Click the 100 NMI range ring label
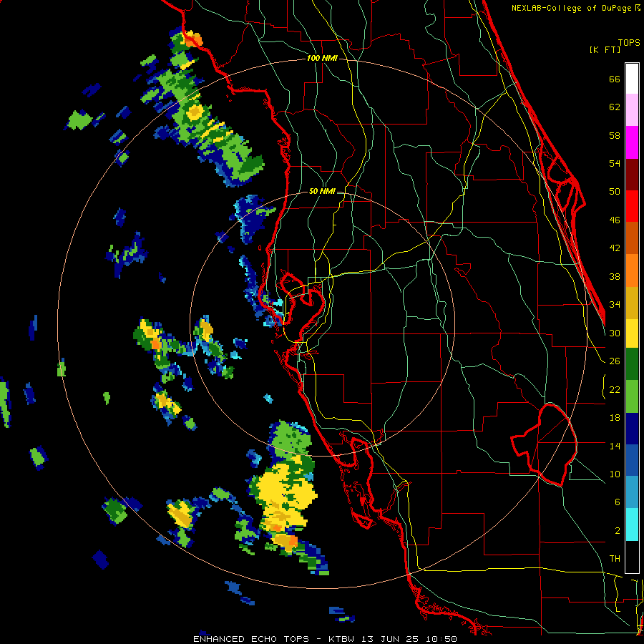 coord(322,58)
